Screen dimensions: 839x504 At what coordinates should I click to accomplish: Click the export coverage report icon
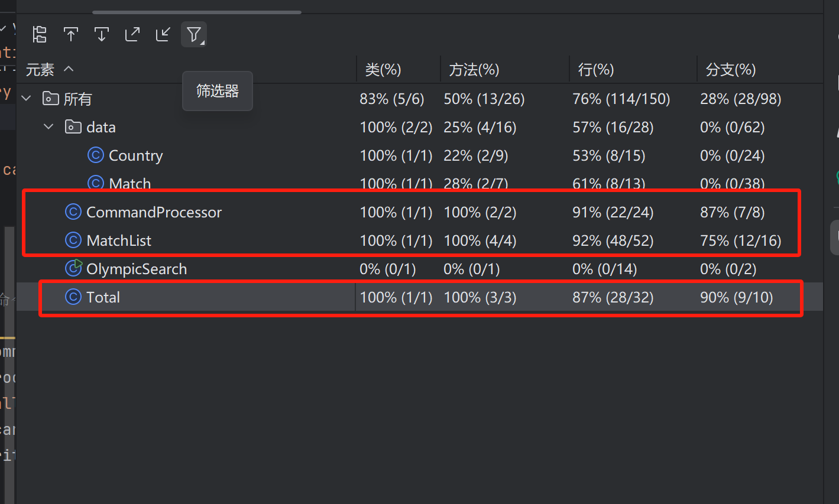click(x=132, y=34)
